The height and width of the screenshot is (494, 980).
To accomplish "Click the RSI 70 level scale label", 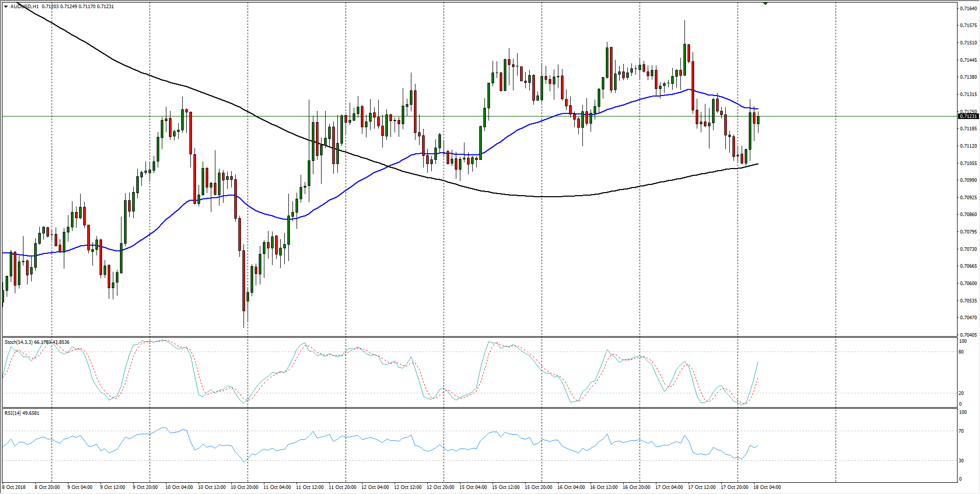I will (962, 431).
